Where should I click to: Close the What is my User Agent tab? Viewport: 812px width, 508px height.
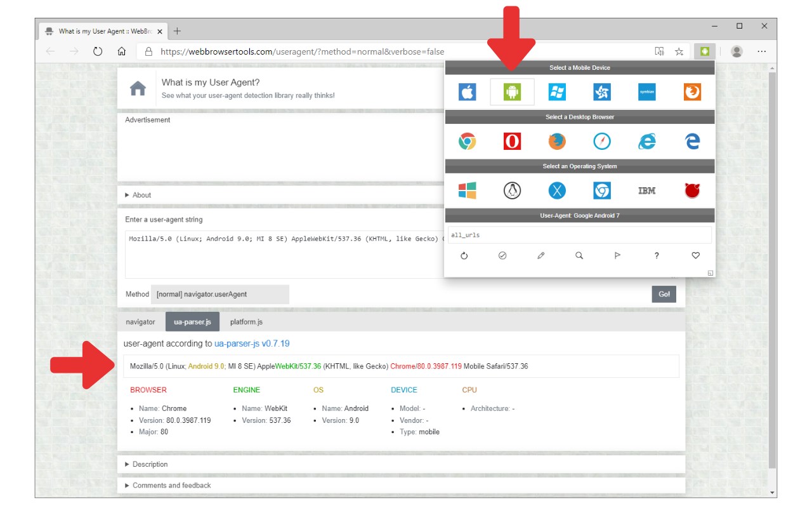(x=159, y=31)
